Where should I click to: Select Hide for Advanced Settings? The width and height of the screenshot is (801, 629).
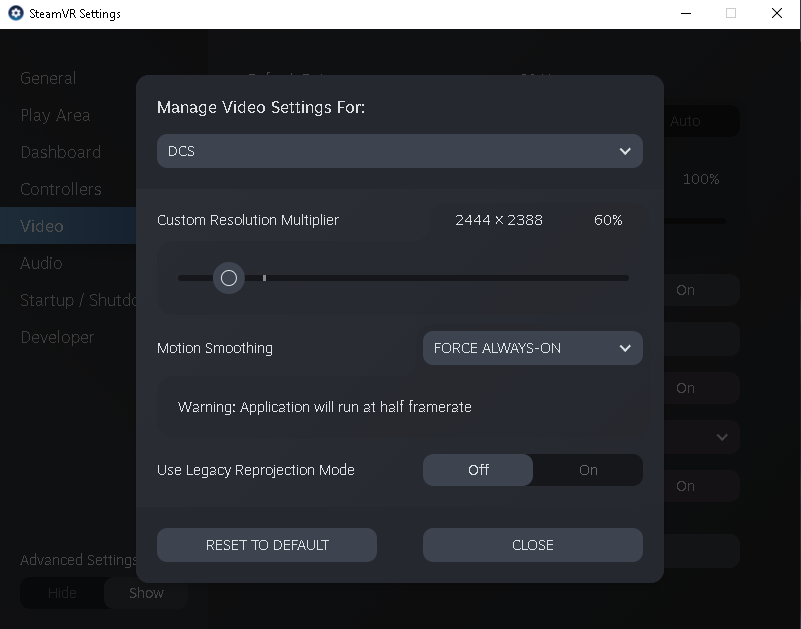click(x=62, y=593)
